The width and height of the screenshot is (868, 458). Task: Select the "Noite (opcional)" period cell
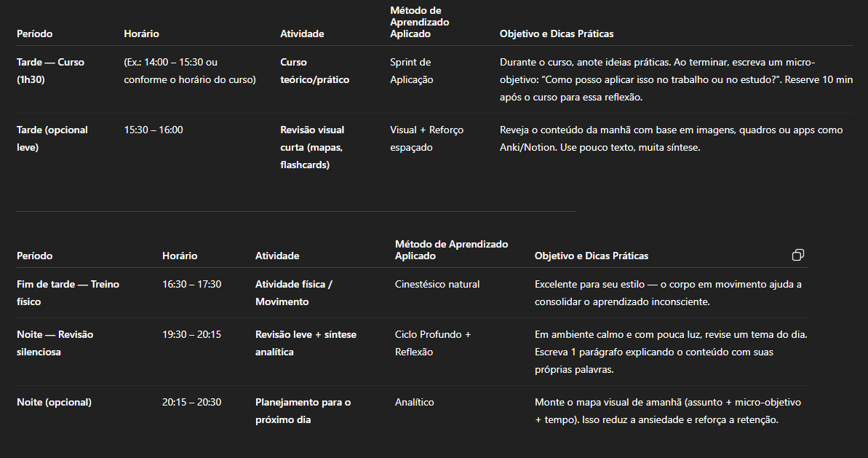[54, 403]
